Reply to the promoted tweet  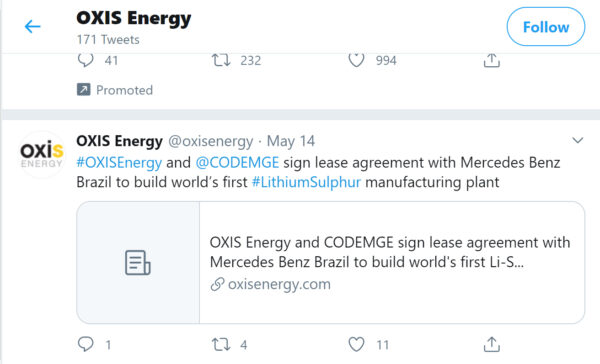pos(86,60)
